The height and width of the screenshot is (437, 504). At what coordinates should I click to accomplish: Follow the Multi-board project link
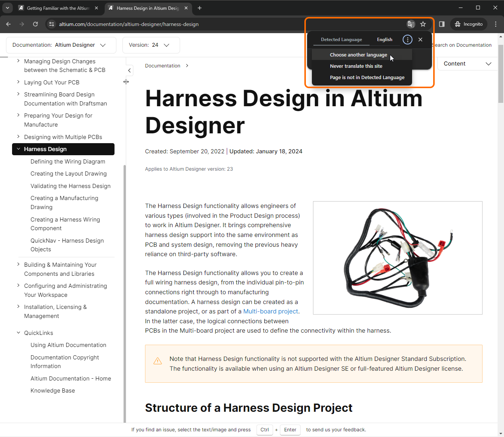270,312
